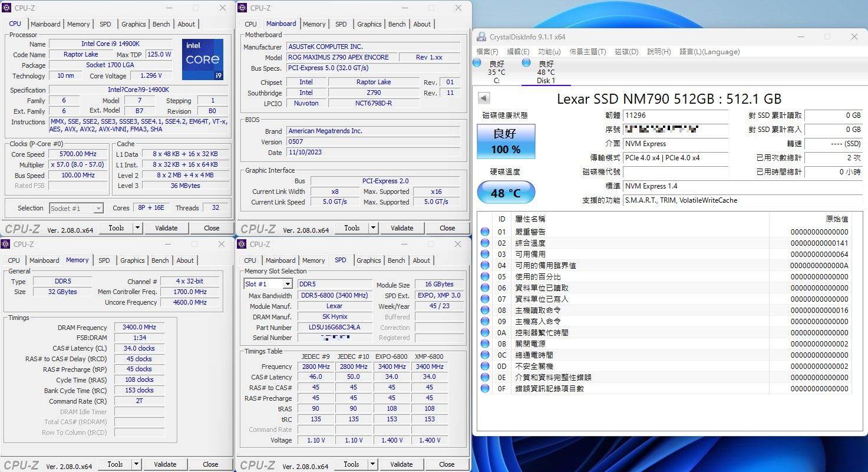Click status orb for attribute 02

click(485, 243)
